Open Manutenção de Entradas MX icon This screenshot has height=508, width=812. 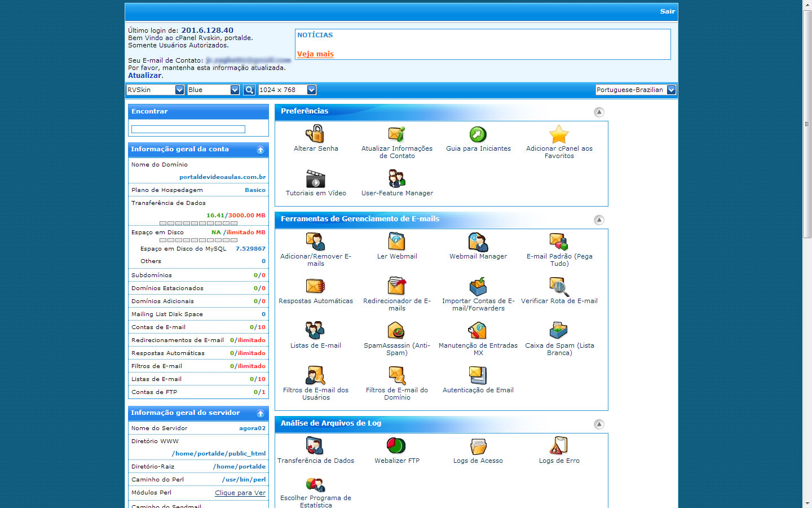[478, 331]
